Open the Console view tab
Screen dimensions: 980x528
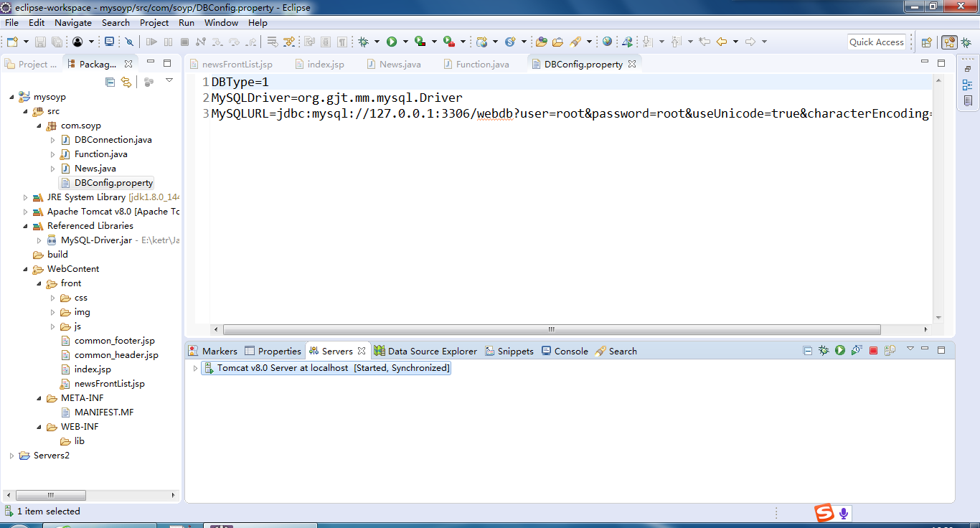(x=565, y=351)
